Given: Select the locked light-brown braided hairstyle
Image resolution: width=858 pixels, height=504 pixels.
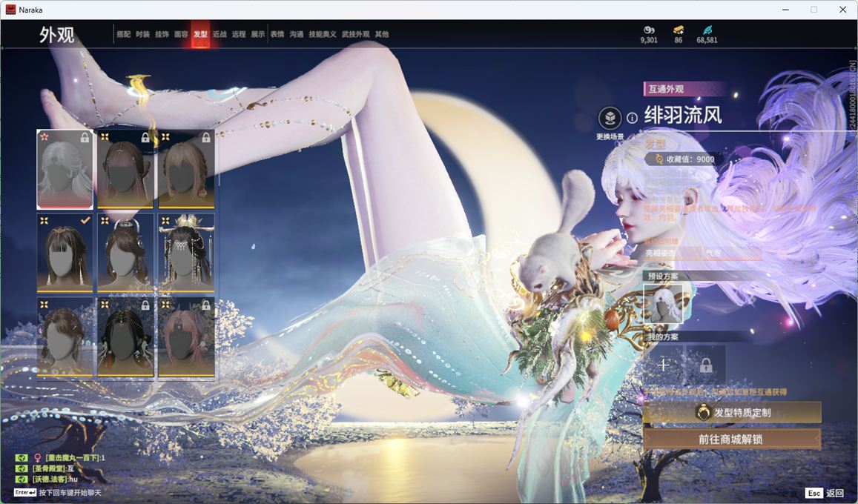Looking at the screenshot, I should click(x=186, y=170).
